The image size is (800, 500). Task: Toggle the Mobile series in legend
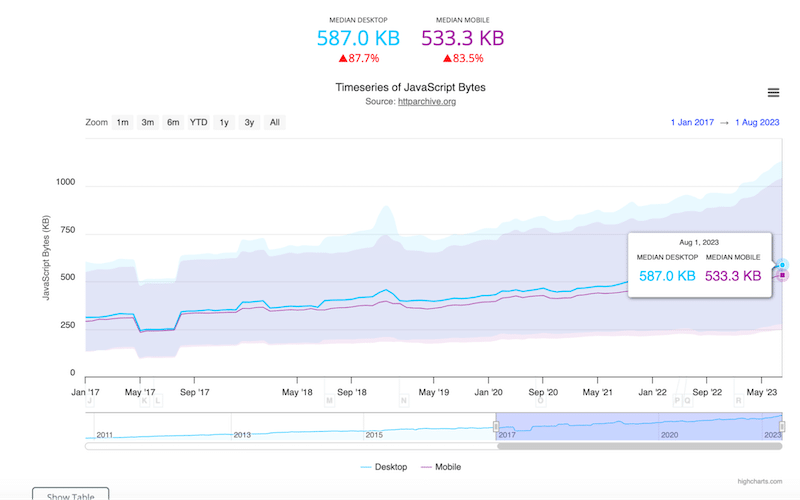coord(441,467)
